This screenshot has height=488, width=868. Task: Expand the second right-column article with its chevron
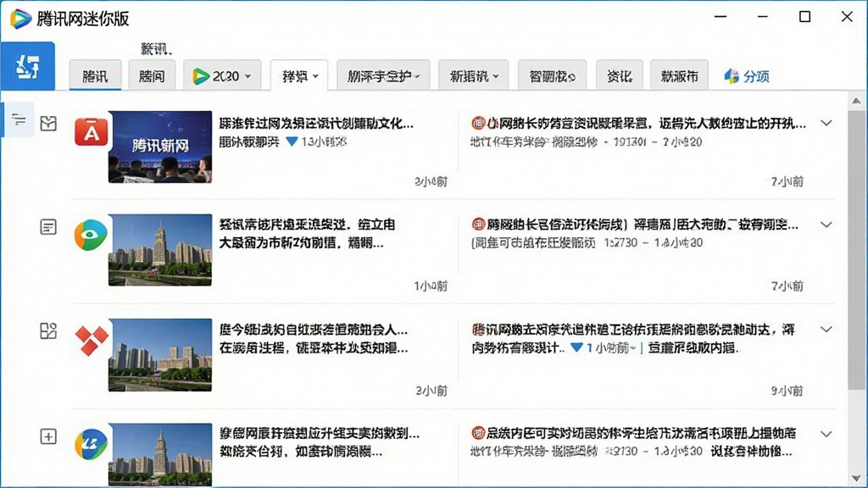click(826, 225)
